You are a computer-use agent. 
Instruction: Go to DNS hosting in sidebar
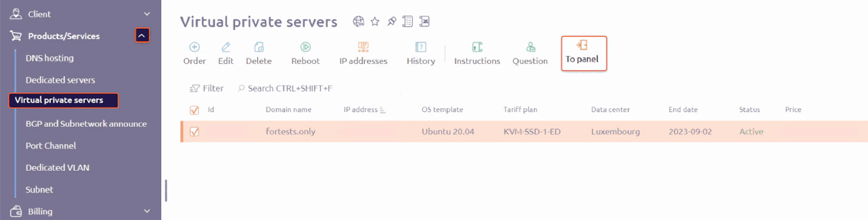(49, 58)
